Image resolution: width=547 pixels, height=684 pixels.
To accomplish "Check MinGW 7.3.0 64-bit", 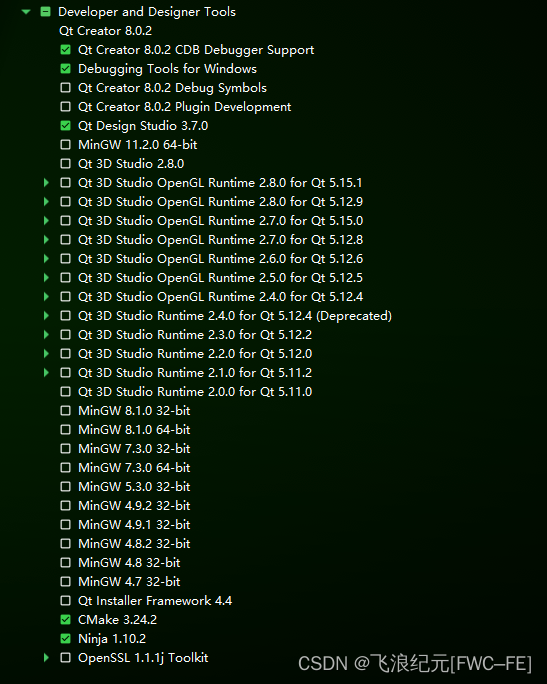I will 65,468.
